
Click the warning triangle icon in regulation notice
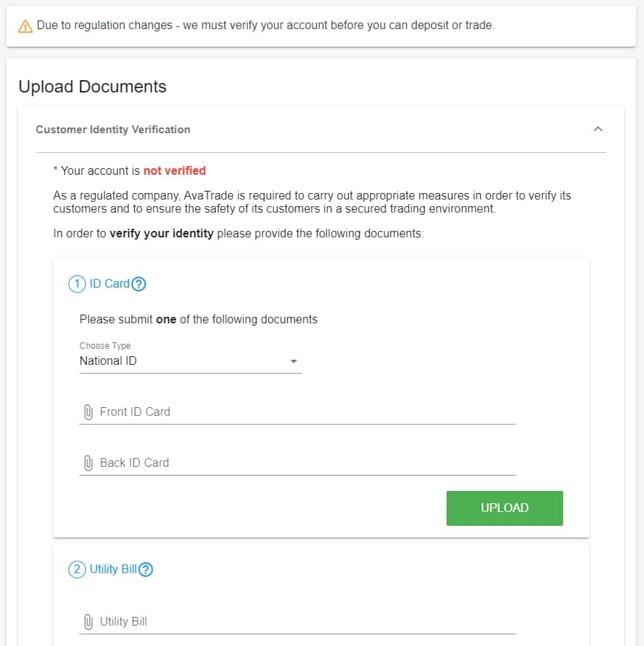[25, 26]
